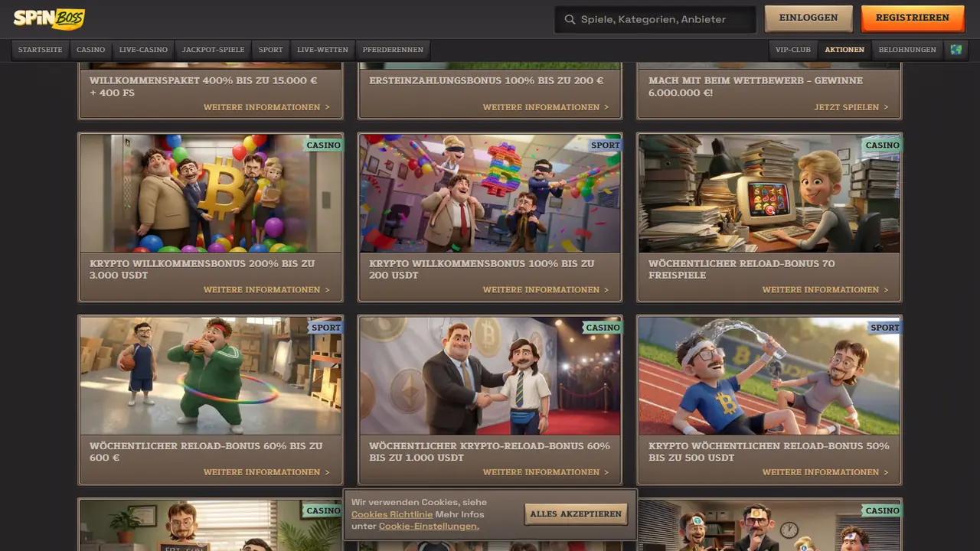Open Weitere Informationen for Willkommenspaket 400%
The width and height of the screenshot is (980, 551).
266,108
